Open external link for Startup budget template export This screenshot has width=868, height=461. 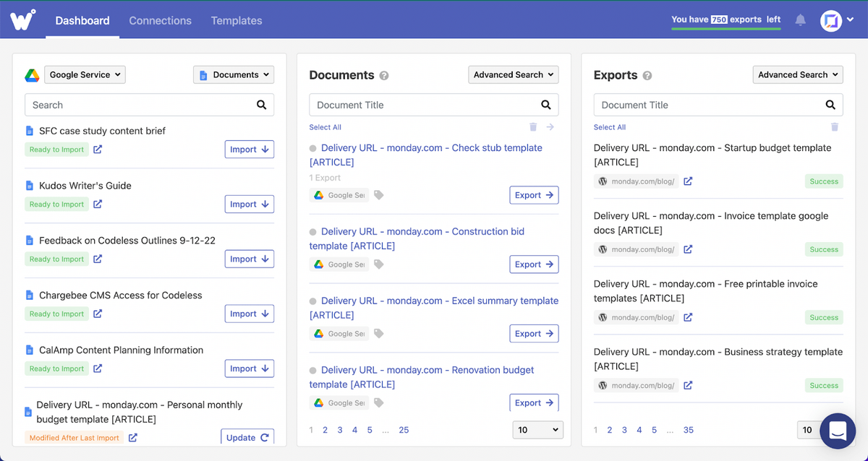click(x=688, y=181)
